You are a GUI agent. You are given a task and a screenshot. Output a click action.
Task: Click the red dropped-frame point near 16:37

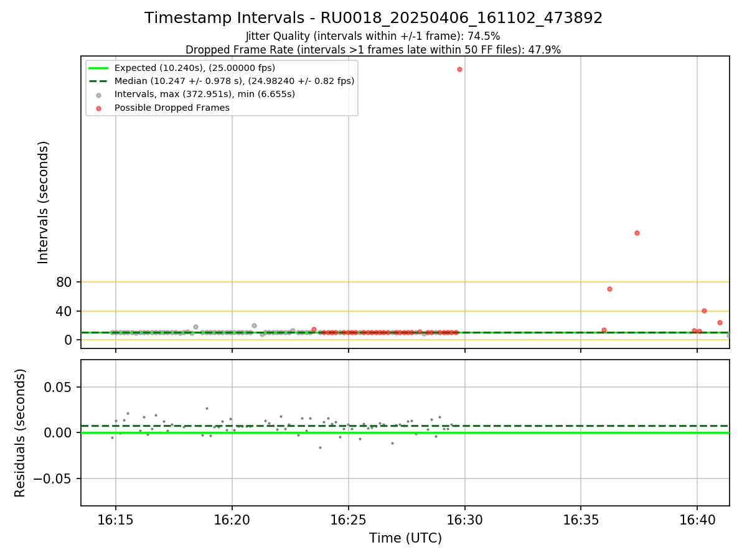pyautogui.click(x=637, y=233)
